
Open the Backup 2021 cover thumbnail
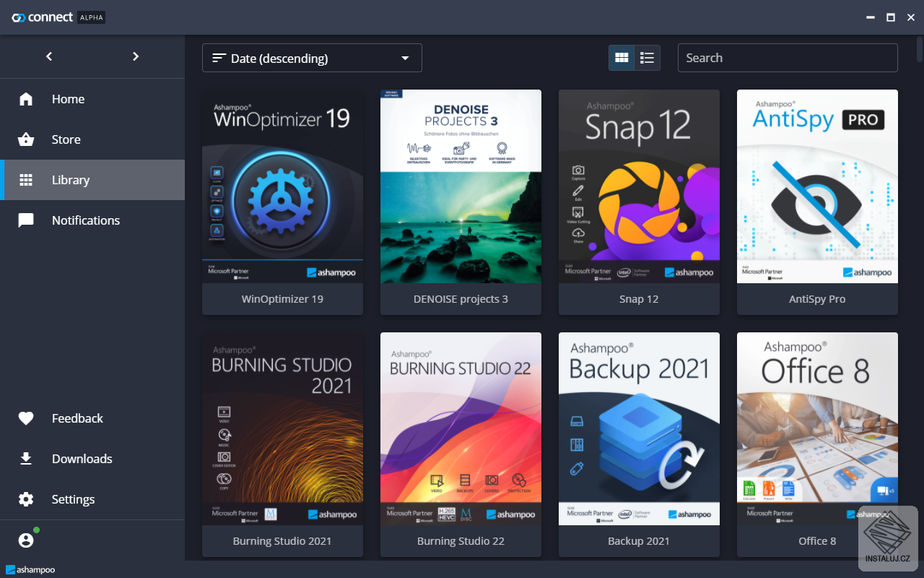click(639, 428)
